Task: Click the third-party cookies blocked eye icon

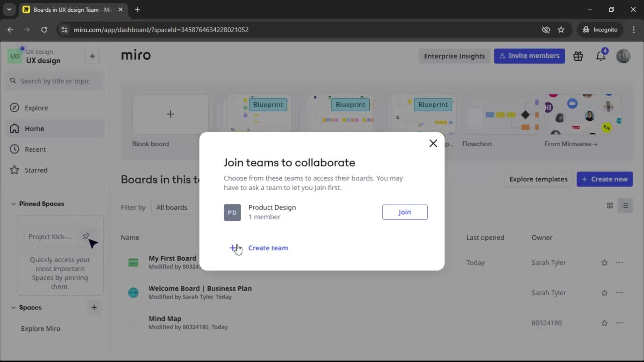Action: 546,30
